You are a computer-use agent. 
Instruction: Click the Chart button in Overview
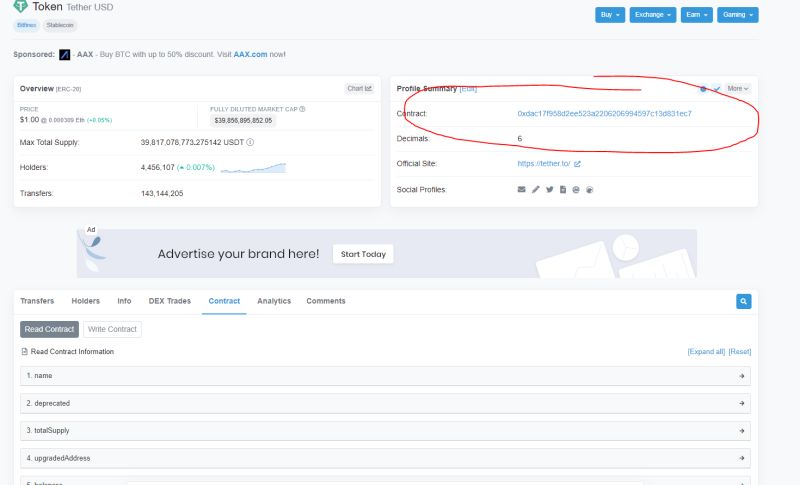click(x=360, y=89)
